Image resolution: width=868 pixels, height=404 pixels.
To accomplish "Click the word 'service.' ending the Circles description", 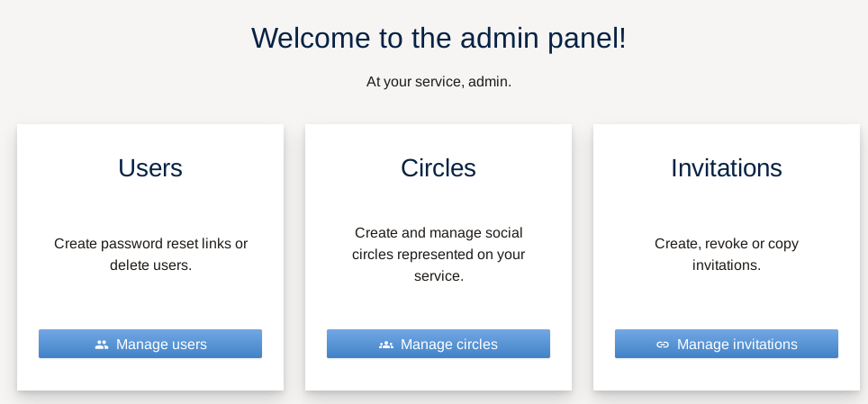I will (439, 276).
